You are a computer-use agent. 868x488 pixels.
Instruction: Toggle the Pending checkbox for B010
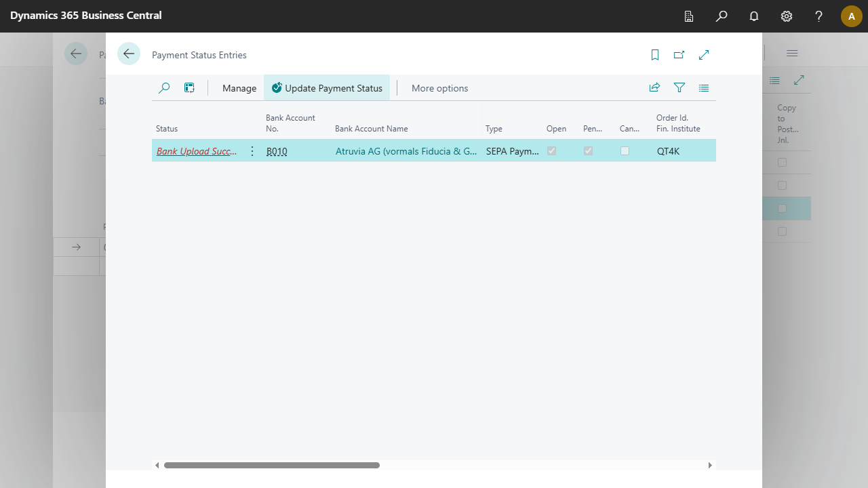pos(588,151)
